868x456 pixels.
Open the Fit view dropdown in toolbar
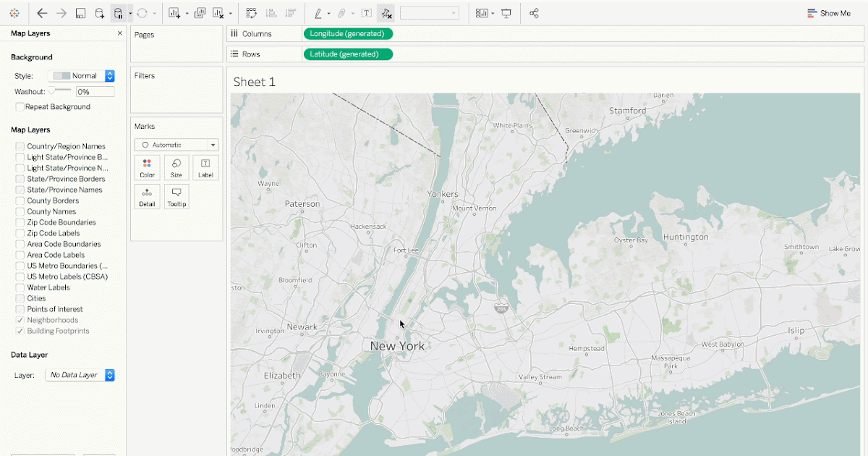coord(430,13)
